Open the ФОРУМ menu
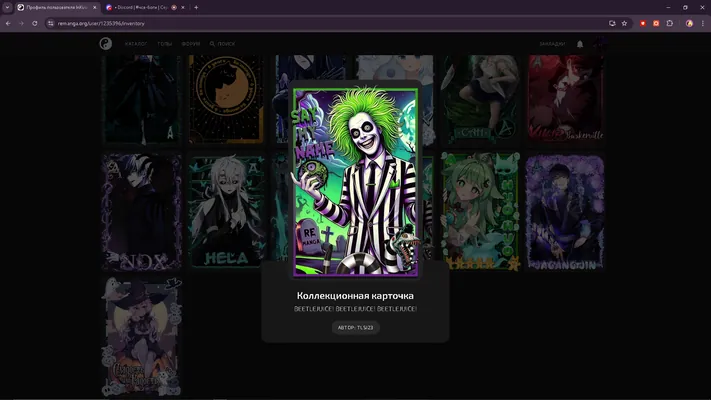Viewport: 711px width, 400px height. (x=191, y=44)
